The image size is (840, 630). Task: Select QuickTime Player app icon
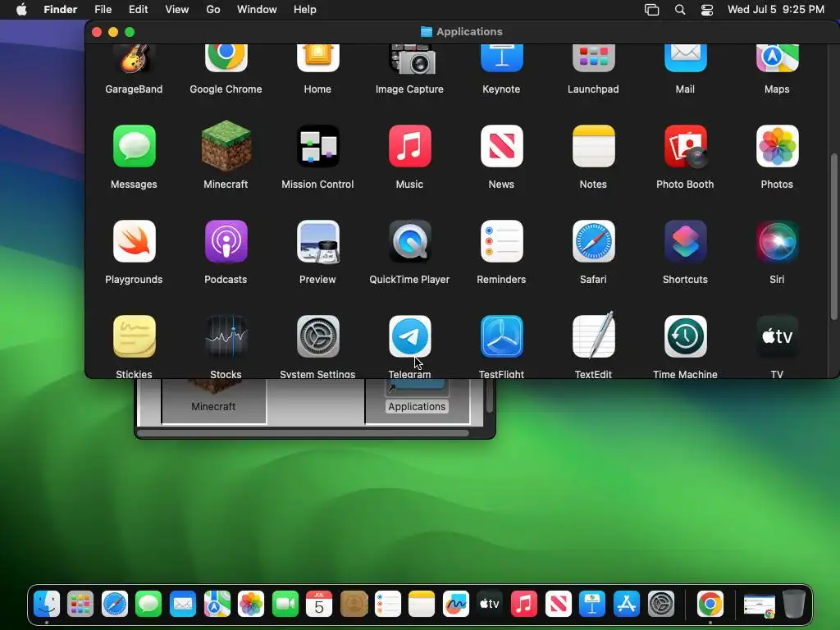(x=410, y=241)
